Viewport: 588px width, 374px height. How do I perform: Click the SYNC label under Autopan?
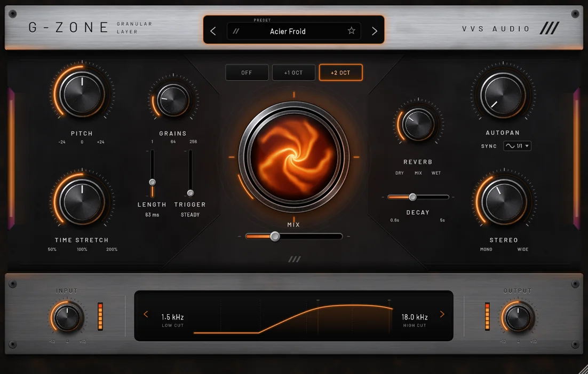[x=489, y=146]
